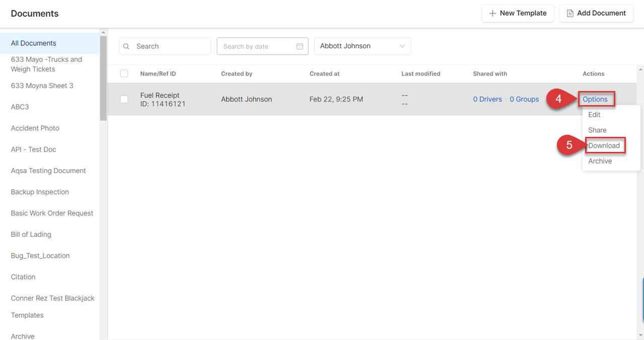Open the calendar icon in date search
Image resolution: width=644 pixels, height=340 pixels.
coord(300,46)
